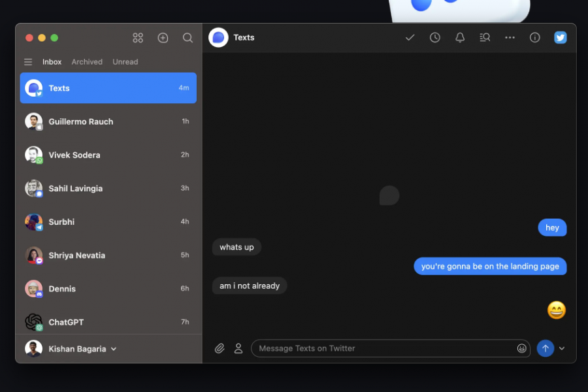Show chat info with the circled i icon
Image resolution: width=588 pixels, height=392 pixels.
(x=534, y=37)
